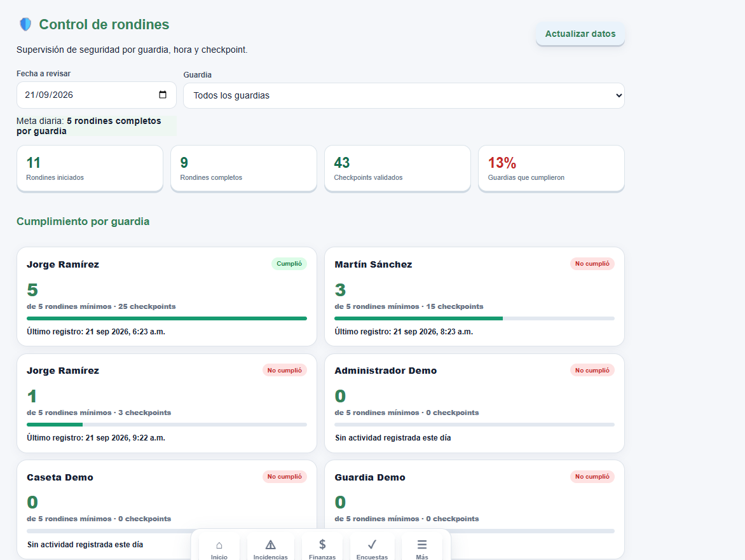Click Último registro 6:23 a.m. text

[x=96, y=332]
